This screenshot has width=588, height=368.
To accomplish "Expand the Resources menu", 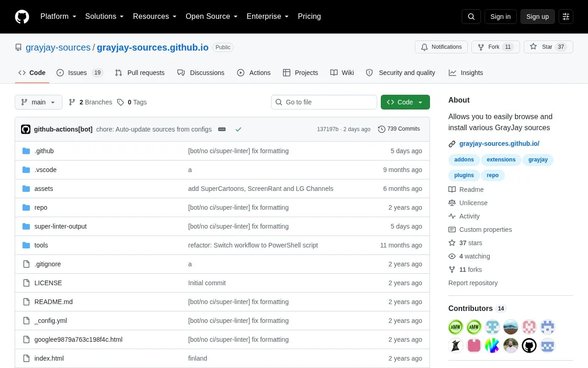I will click(x=155, y=17).
